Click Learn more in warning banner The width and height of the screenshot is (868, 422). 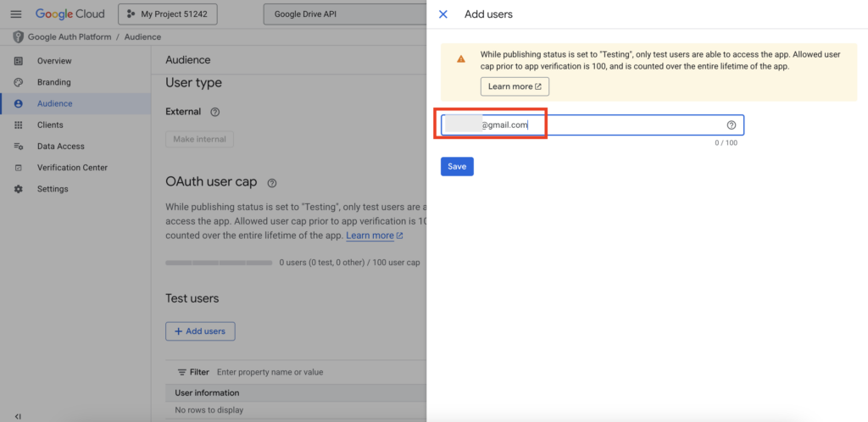pos(515,86)
